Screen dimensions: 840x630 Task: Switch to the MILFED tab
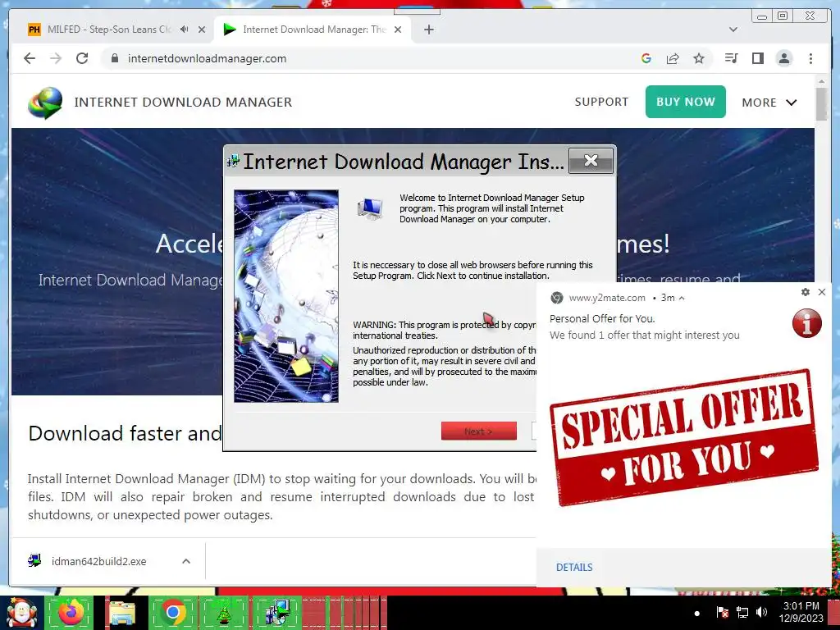tap(110, 30)
